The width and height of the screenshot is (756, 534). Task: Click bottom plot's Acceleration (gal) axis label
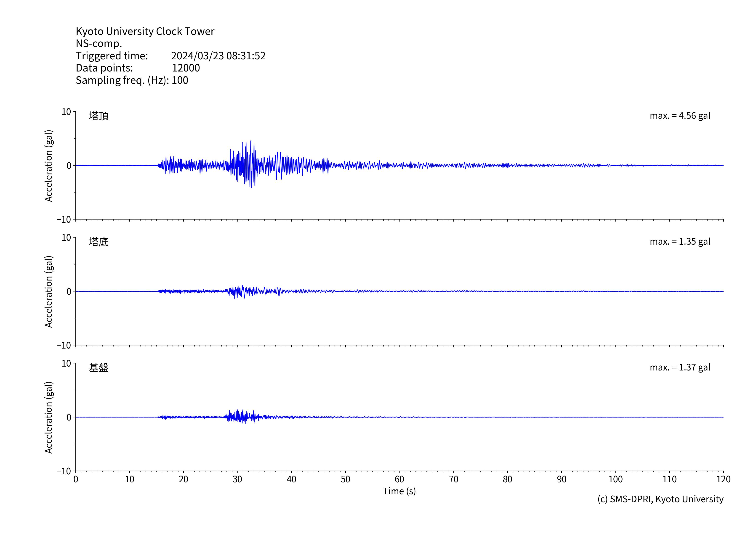(x=49, y=417)
